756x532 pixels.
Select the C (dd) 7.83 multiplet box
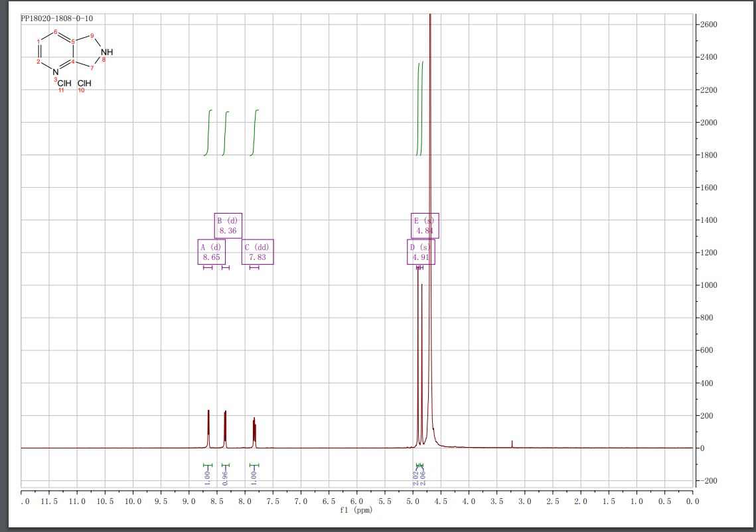click(258, 251)
